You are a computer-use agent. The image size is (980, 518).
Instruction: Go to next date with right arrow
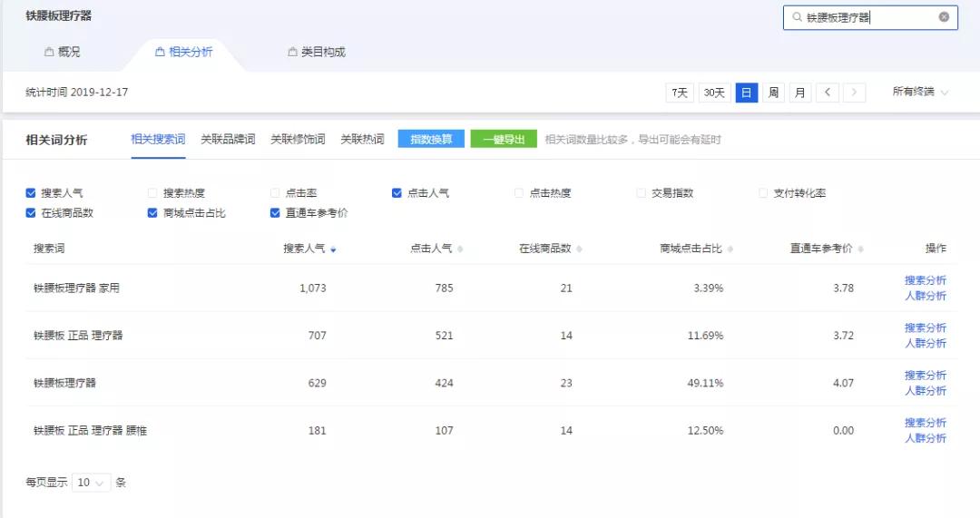coord(854,93)
